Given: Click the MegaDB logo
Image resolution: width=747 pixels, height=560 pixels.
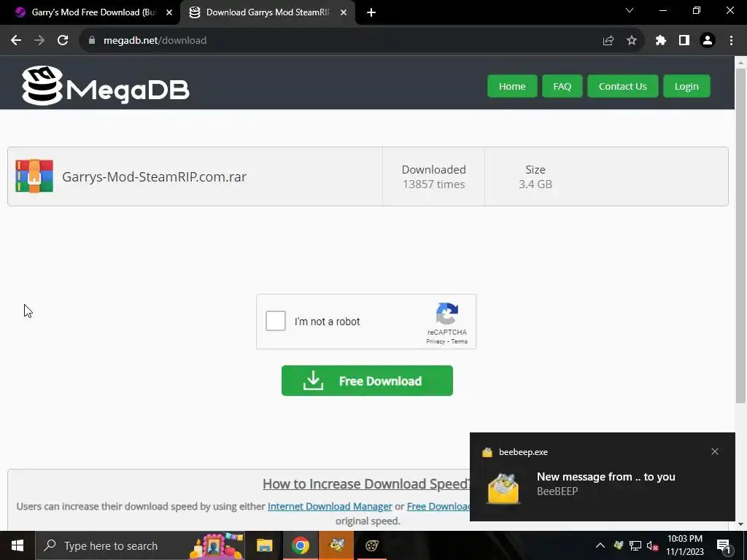Looking at the screenshot, I should (x=106, y=86).
